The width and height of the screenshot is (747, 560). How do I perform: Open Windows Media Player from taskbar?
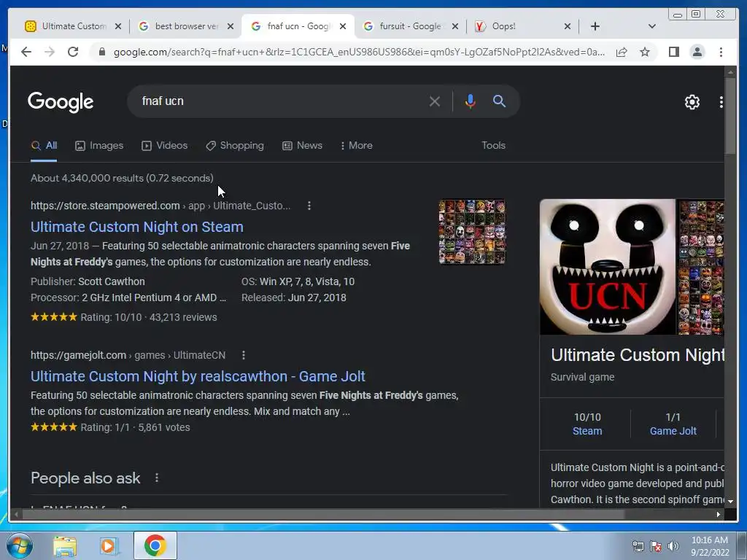(108, 546)
